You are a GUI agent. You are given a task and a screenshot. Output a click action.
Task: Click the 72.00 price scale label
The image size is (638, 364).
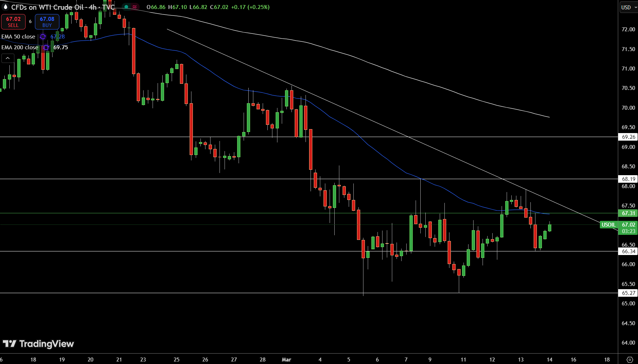(x=628, y=29)
